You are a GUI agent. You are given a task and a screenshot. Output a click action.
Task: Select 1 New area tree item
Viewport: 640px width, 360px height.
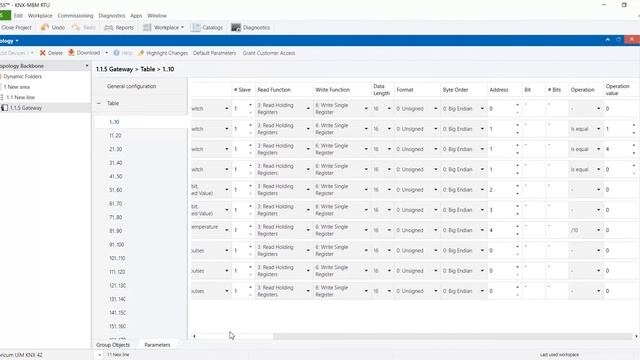coord(16,87)
